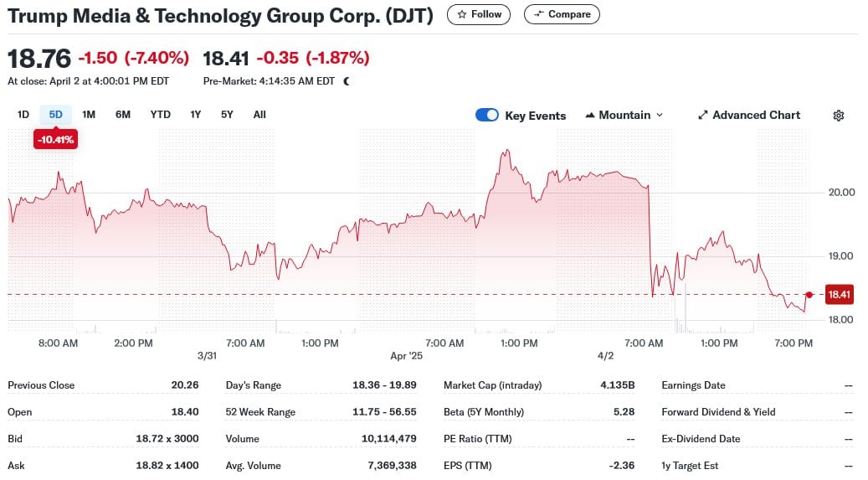Click the -0.35 (-1.87%) pre-market change

tap(313, 58)
